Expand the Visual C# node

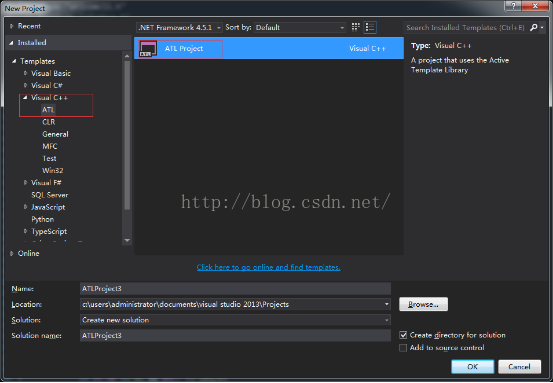pos(25,85)
